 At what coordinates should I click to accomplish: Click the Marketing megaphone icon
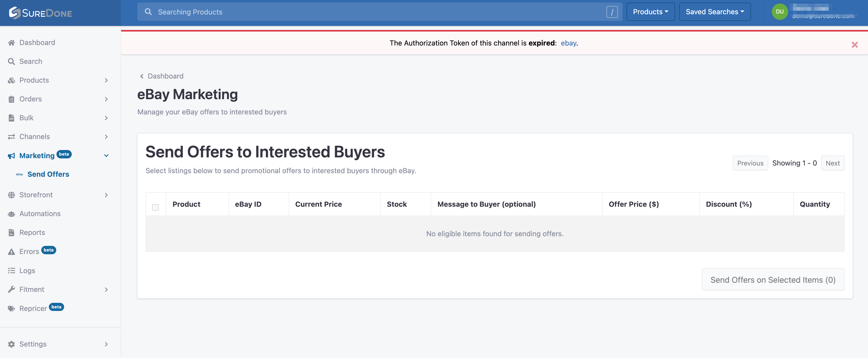pyautogui.click(x=11, y=156)
